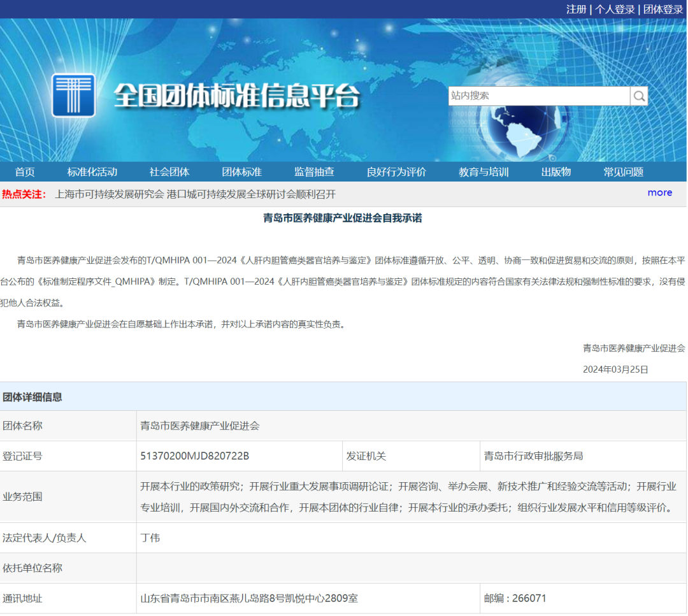Click the 依托单位名称 label cell
Screen dimensions: 688x616
[x=68, y=568]
